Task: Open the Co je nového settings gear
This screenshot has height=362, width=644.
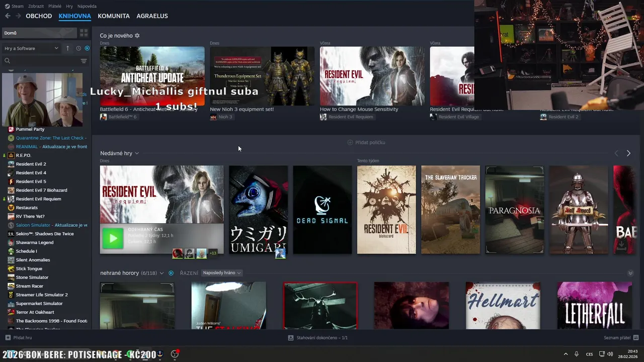Action: point(137,36)
